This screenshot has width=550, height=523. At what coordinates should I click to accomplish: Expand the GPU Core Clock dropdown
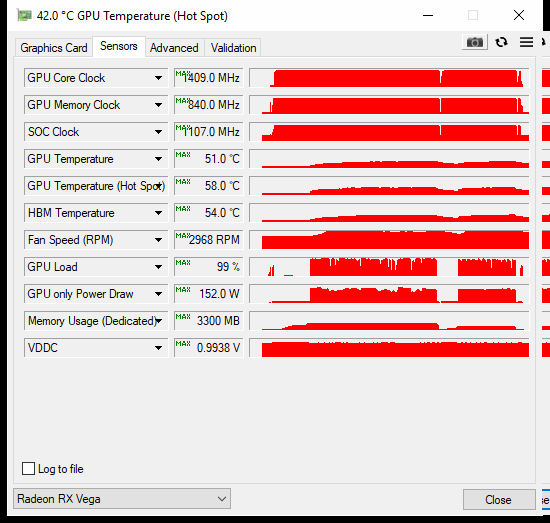pyautogui.click(x=159, y=78)
